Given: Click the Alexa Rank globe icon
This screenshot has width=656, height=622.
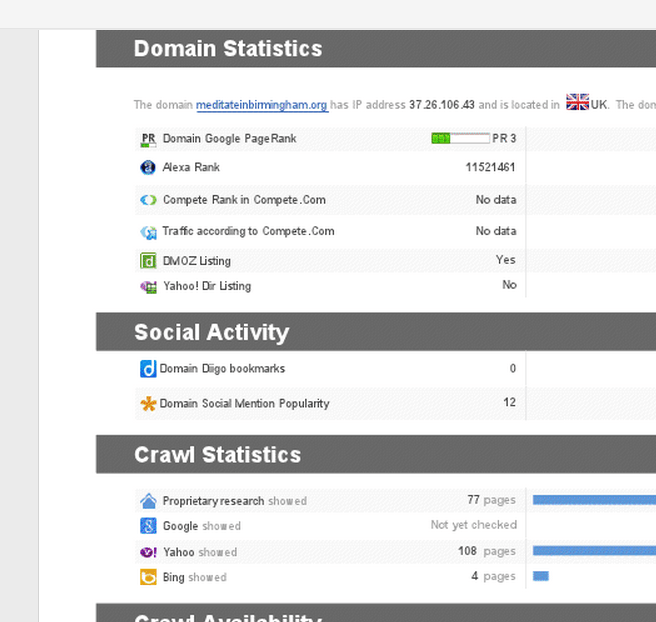Looking at the screenshot, I should [x=148, y=167].
